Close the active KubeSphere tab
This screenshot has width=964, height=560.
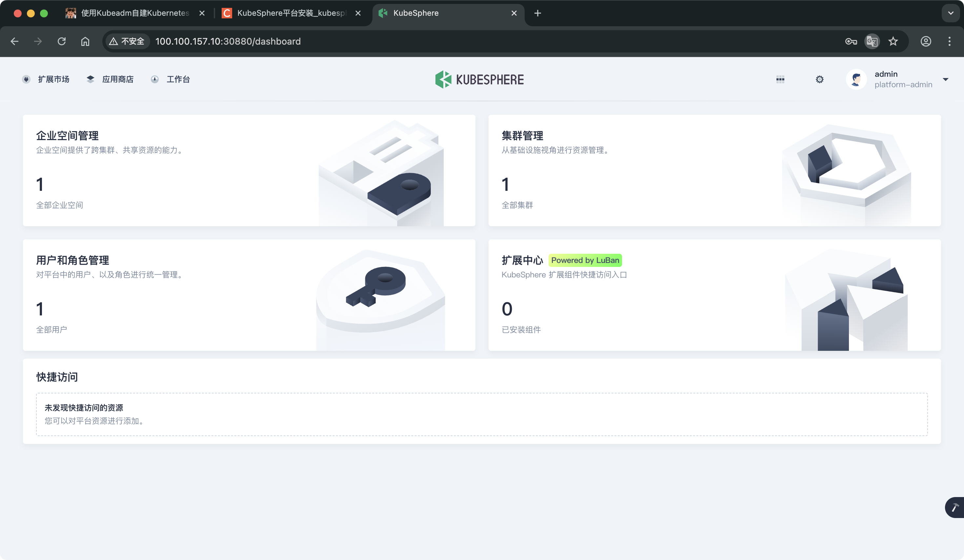514,13
